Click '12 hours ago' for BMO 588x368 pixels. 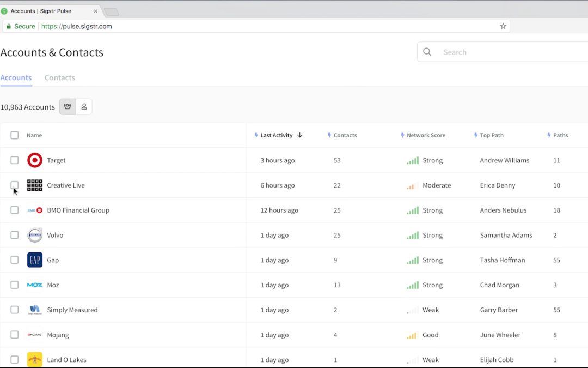(279, 210)
